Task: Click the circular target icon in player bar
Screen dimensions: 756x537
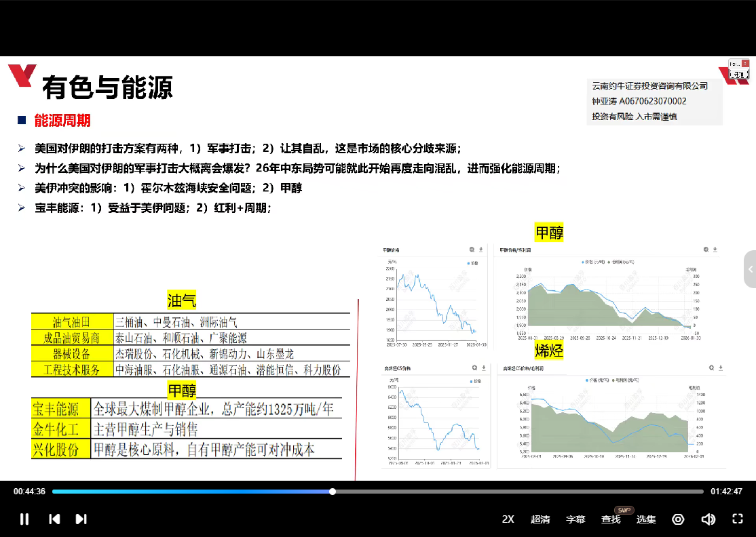Action: point(678,519)
